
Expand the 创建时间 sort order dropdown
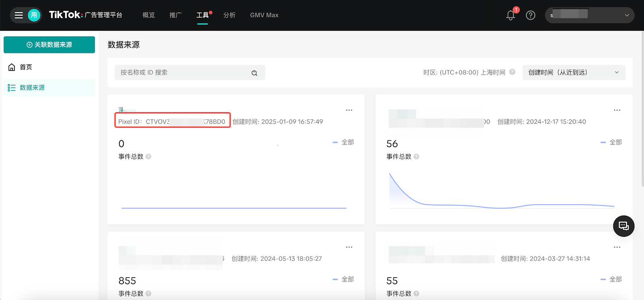tap(574, 72)
